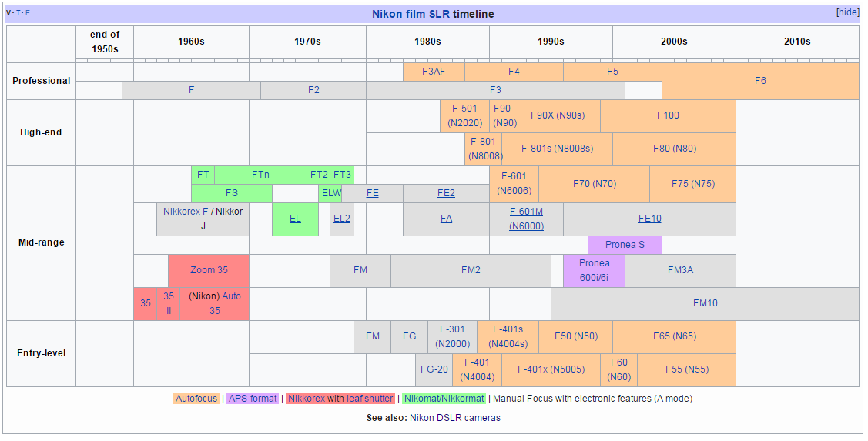
Task: Open the EL2 camera link
Action: (341, 219)
